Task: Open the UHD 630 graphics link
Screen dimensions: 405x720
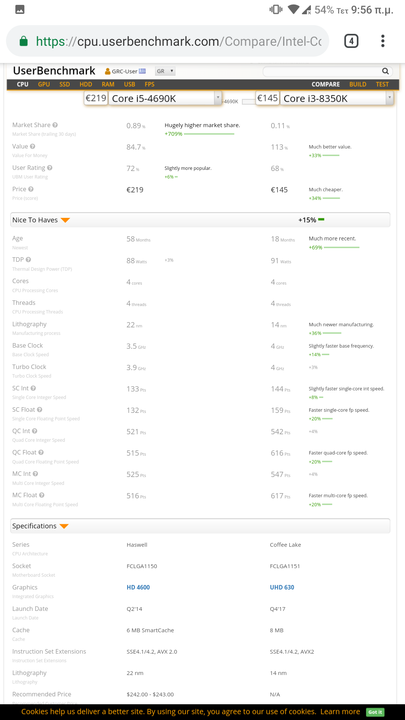Action: pyautogui.click(x=282, y=587)
